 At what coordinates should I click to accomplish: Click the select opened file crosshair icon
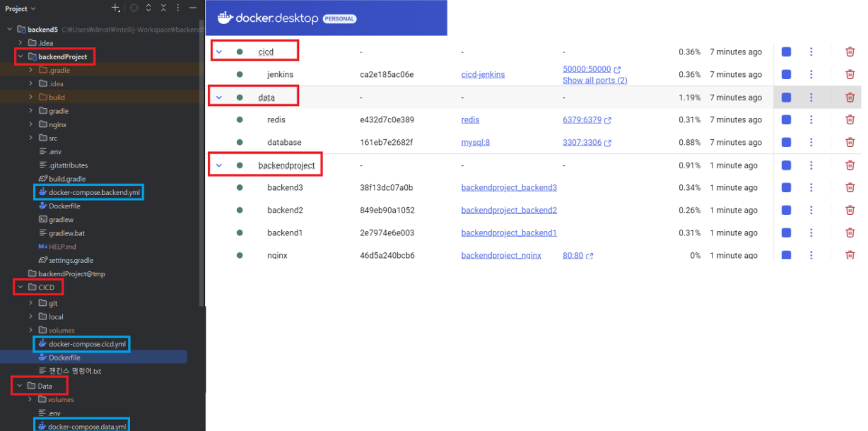[134, 8]
